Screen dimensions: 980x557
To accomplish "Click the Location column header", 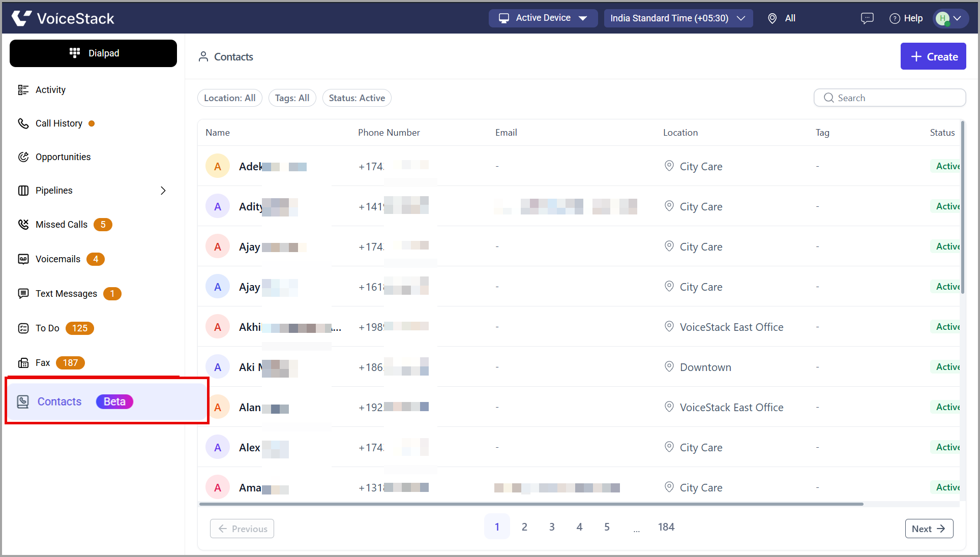I will coord(680,133).
